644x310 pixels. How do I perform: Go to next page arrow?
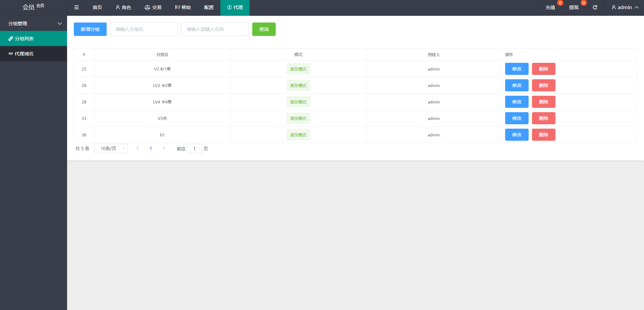[x=164, y=148]
